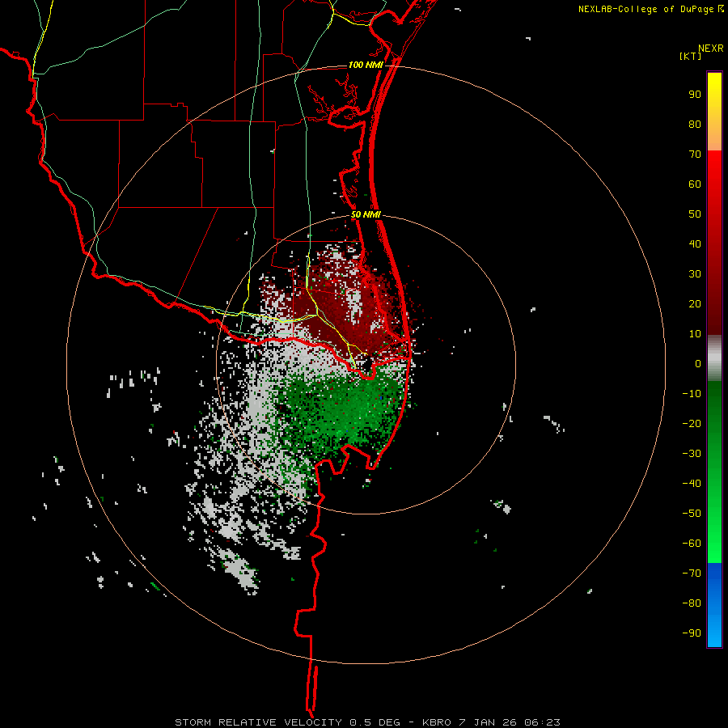The width and height of the screenshot is (728, 728).
Task: Click the [KT] units label
Action: (x=690, y=56)
